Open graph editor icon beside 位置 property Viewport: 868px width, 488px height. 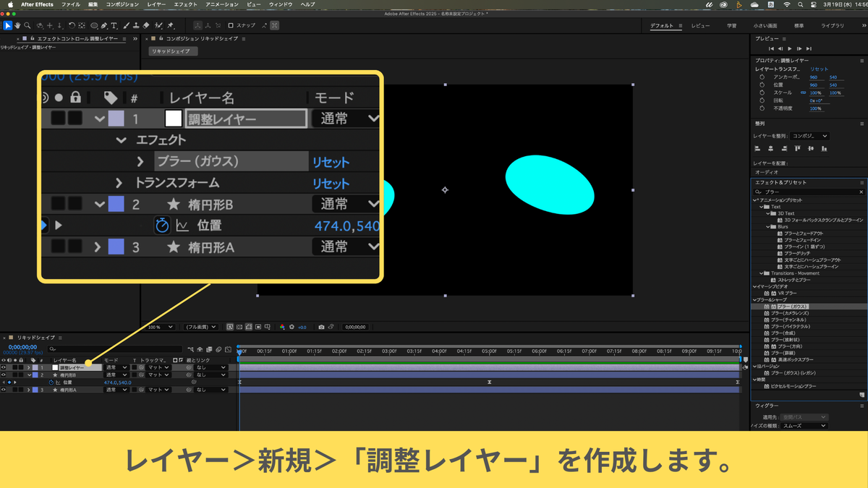pyautogui.click(x=59, y=382)
